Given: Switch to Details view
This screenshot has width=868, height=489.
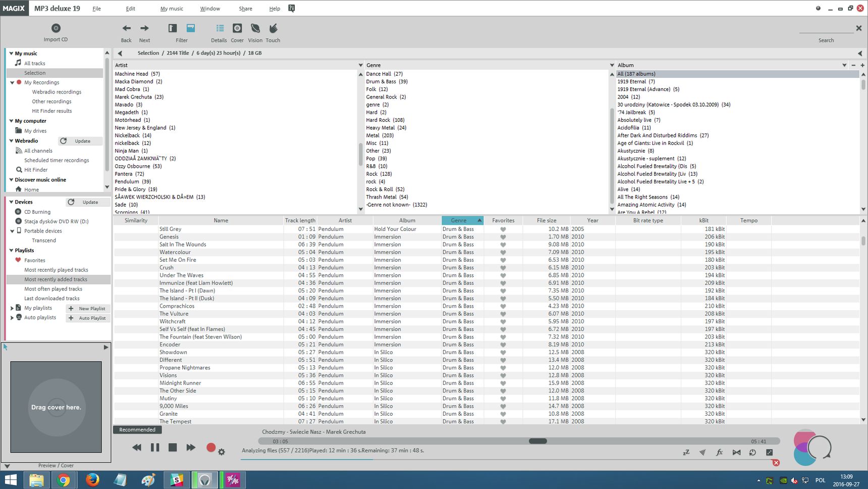Looking at the screenshot, I should point(220,28).
